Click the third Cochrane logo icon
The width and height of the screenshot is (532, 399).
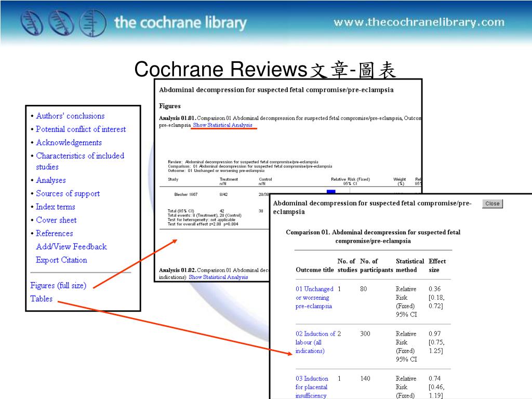[x=92, y=23]
